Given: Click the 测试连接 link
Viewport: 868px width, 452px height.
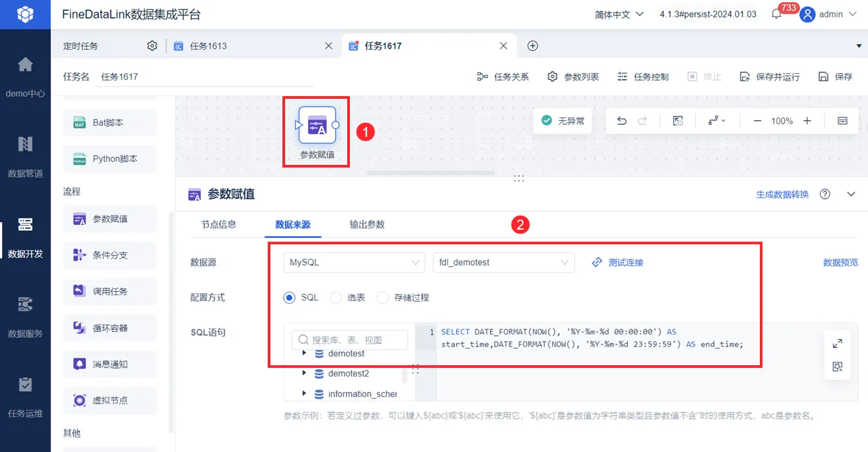Looking at the screenshot, I should (618, 262).
